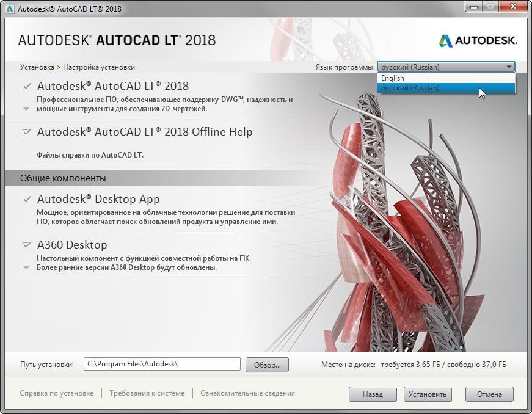Viewport: 532px width, 414px height.
Task: Click the Отмена button
Action: [489, 394]
